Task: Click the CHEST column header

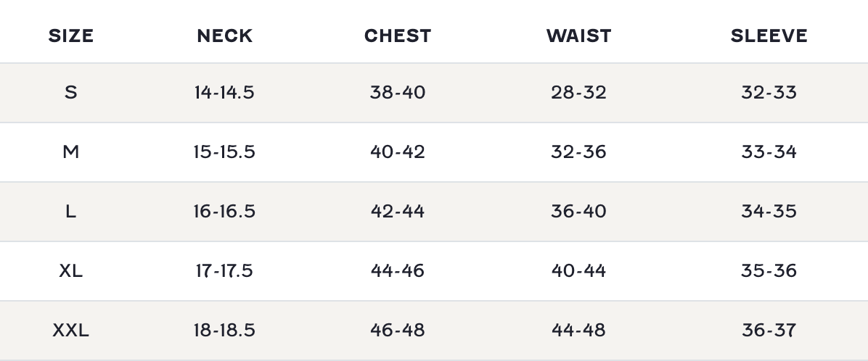Action: (398, 36)
